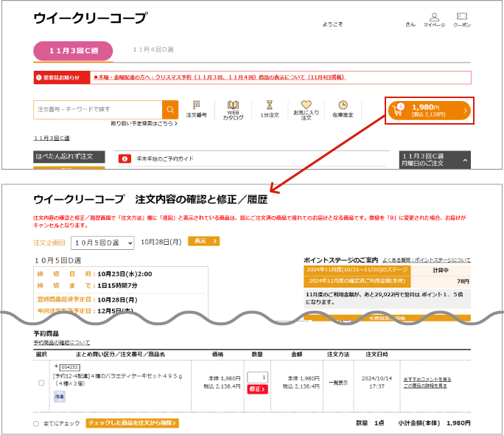Image resolution: width=504 pixels, height=435 pixels.
Task: Click the quantity input box
Action: pyautogui.click(x=257, y=377)
